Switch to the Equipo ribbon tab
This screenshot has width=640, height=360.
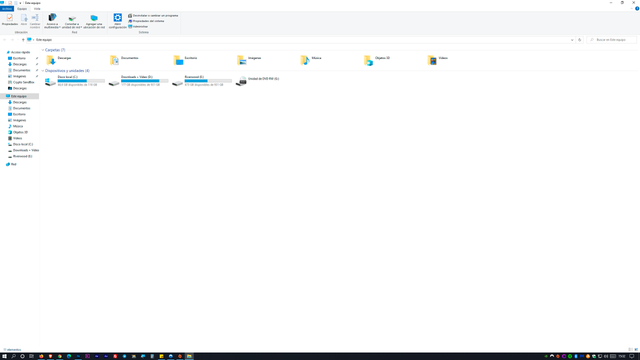point(22,9)
